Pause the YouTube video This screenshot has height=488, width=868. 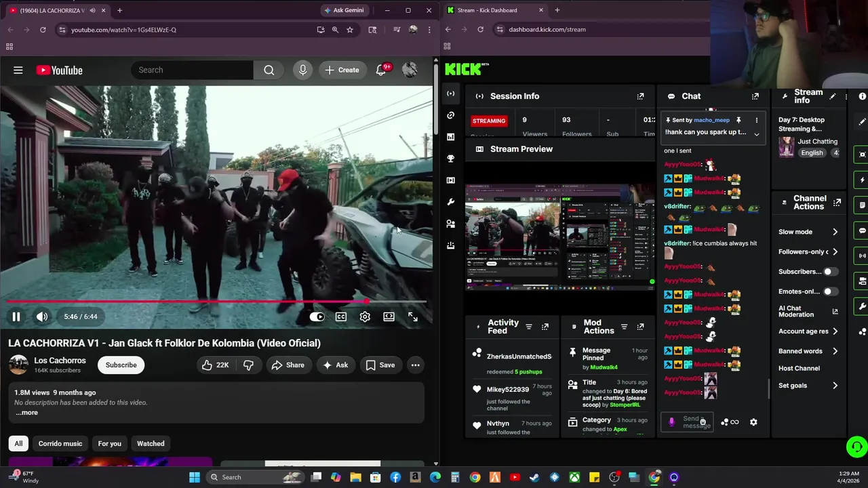(x=16, y=317)
